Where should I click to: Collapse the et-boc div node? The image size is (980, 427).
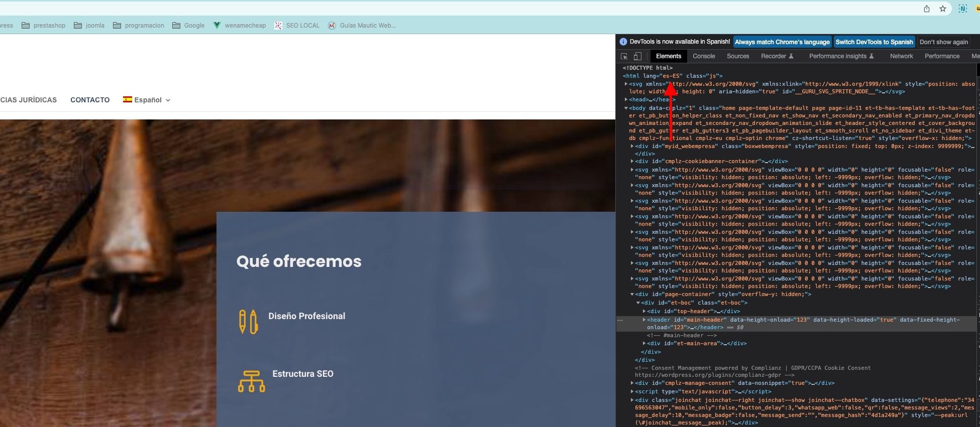click(638, 303)
